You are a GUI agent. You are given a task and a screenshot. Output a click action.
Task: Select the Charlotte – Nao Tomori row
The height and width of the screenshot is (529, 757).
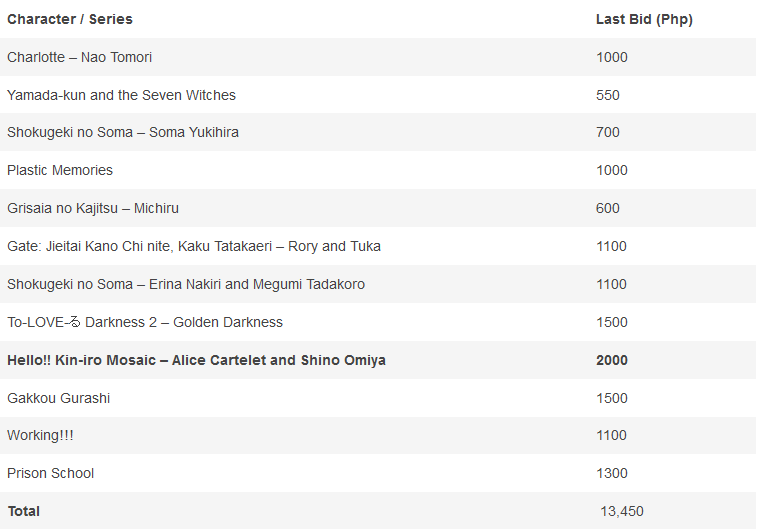[80, 57]
